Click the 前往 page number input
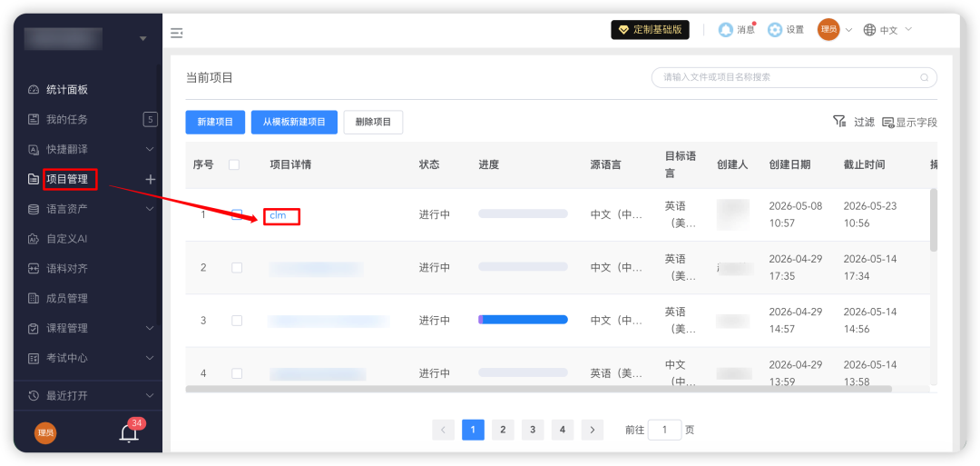Viewport: 980px width, 466px height. [x=664, y=430]
